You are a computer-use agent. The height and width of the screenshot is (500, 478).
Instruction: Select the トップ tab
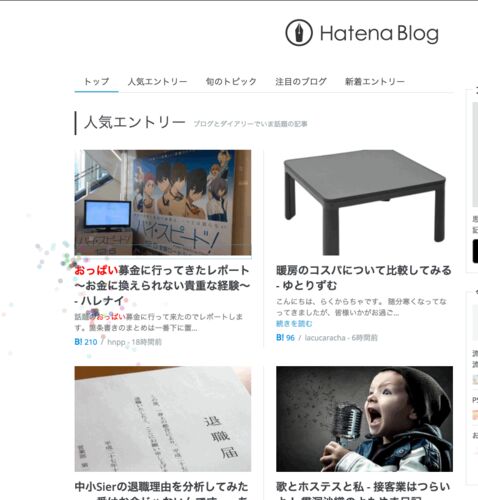point(96,81)
